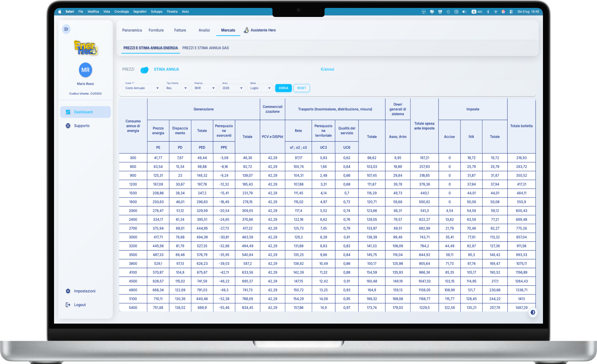The image size is (597, 364).
Task: Switch to the Forniture tab
Action: coord(156,30)
